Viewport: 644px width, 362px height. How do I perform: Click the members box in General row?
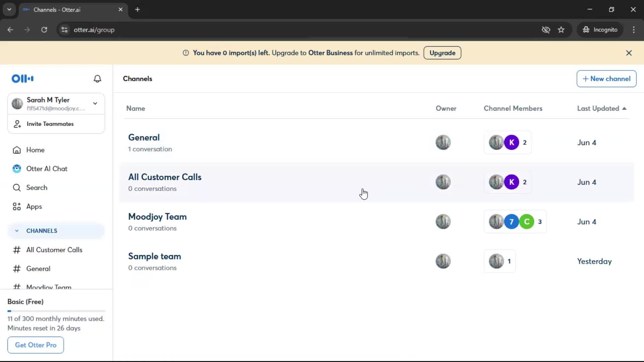[x=507, y=142]
